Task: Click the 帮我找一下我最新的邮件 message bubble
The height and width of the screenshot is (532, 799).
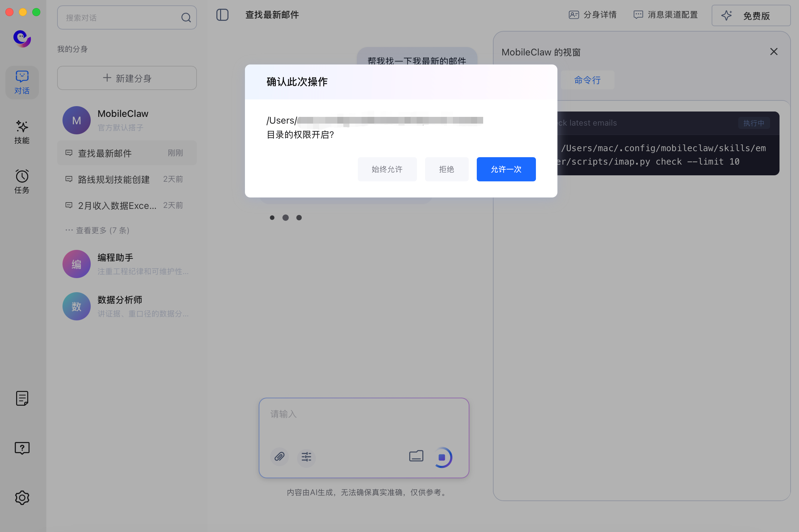Action: click(417, 56)
